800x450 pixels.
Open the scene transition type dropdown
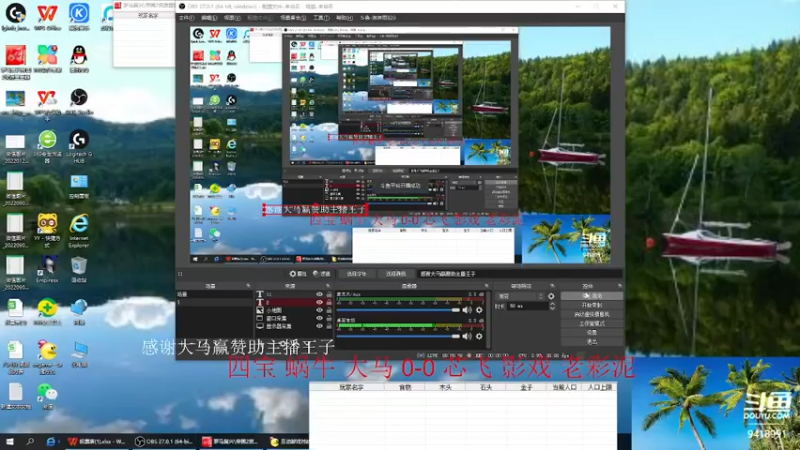(520, 296)
